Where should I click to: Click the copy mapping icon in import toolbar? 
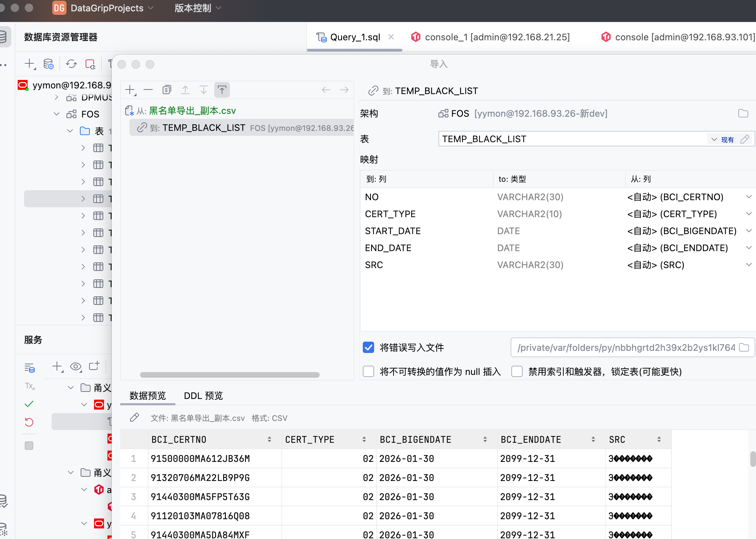tap(167, 90)
